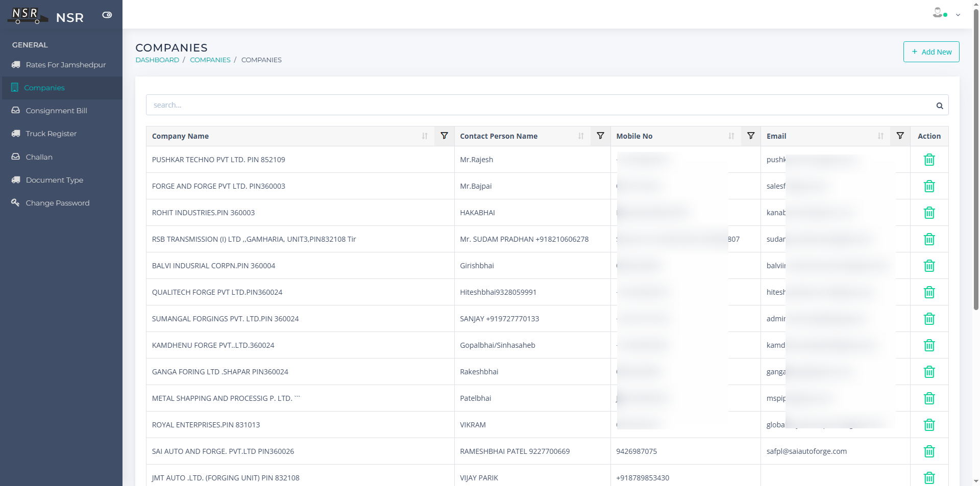This screenshot has height=486, width=980.
Task: Delete PUSHKAR TECHNO PVT LTD row
Action: coord(929,160)
